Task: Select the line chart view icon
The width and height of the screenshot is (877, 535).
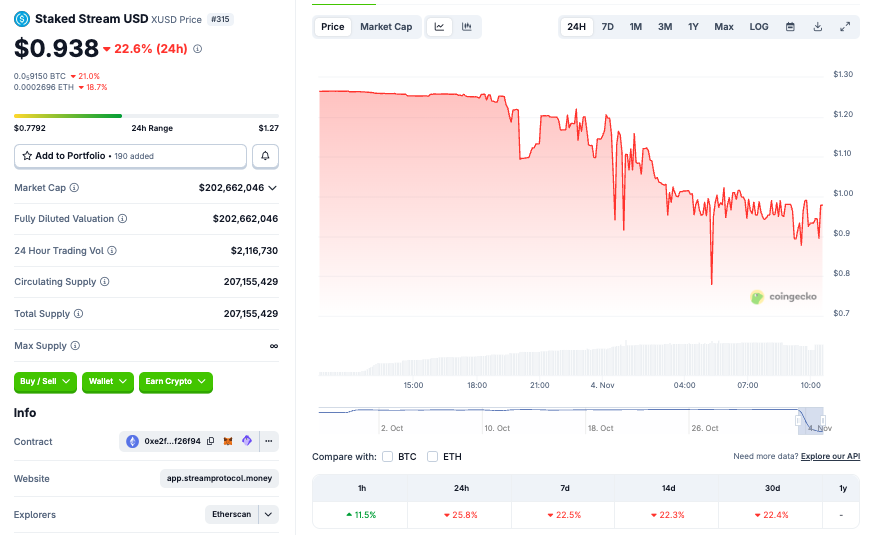Action: (x=439, y=27)
